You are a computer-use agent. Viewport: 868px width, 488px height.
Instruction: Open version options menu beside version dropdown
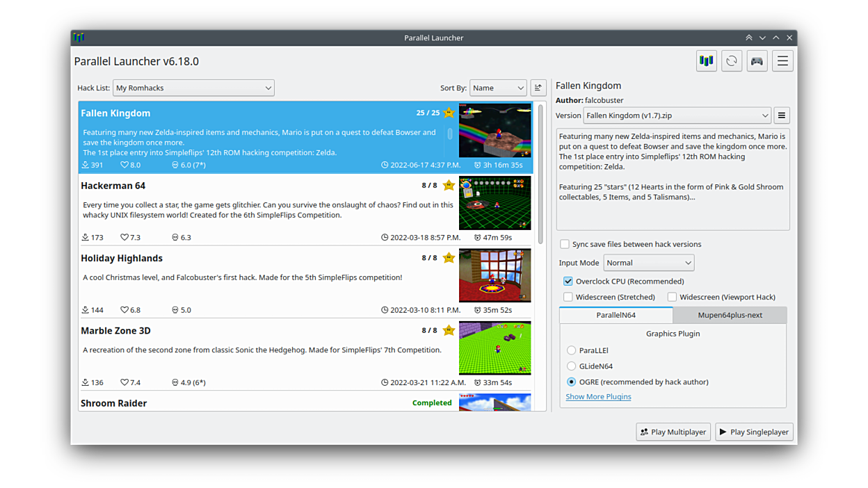tap(782, 115)
